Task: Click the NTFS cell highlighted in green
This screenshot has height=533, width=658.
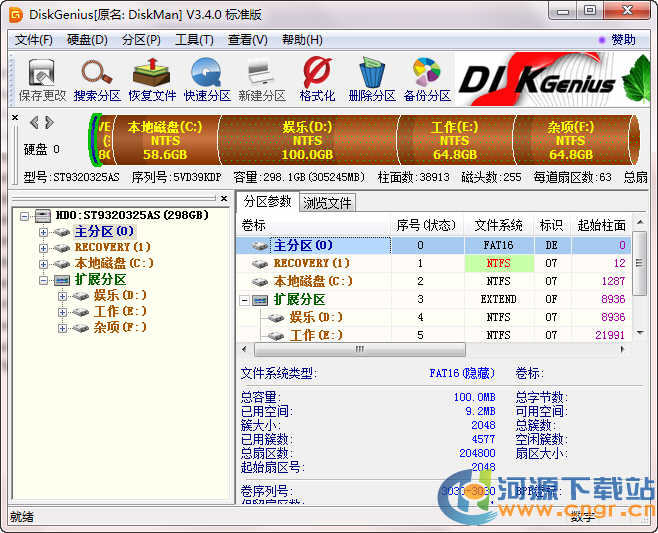Action: pyautogui.click(x=499, y=264)
